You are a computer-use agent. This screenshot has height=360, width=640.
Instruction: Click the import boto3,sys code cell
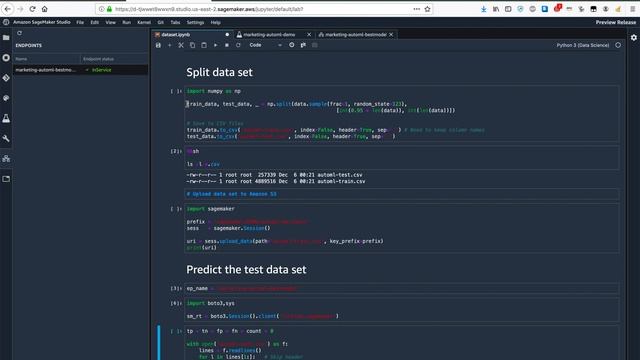point(401,309)
